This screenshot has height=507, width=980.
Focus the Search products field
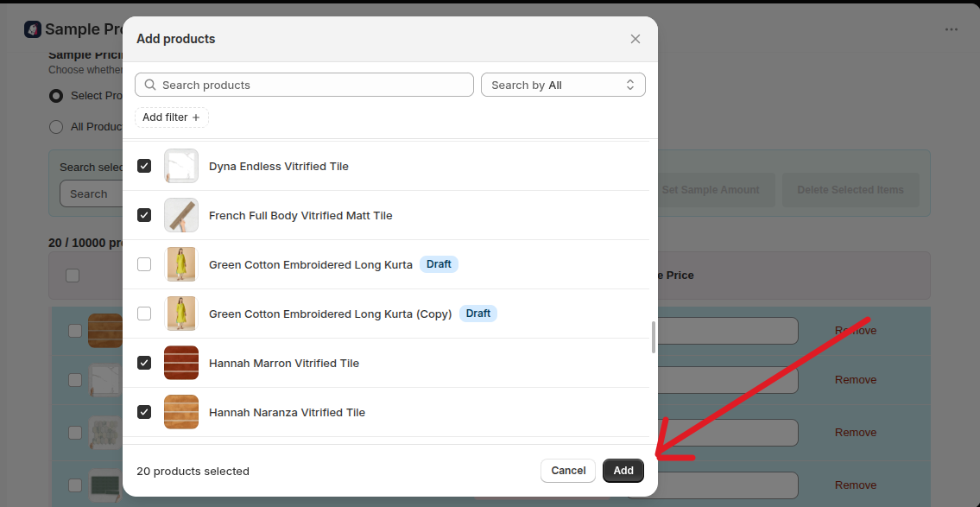(305, 85)
